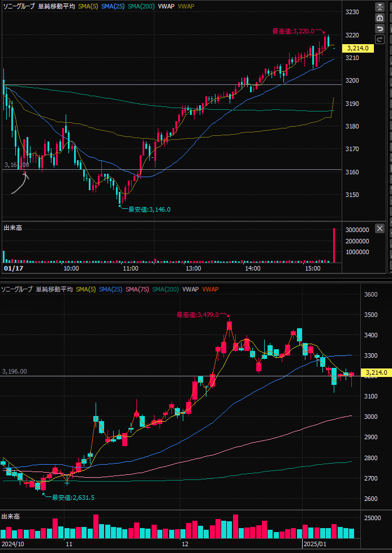Click SMA(5) in the lower chart legend
This screenshot has height=553, width=392.
click(x=85, y=289)
